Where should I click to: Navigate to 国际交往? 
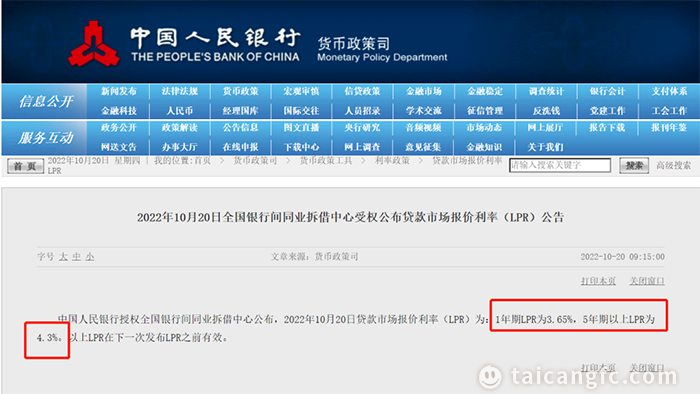tap(301, 111)
